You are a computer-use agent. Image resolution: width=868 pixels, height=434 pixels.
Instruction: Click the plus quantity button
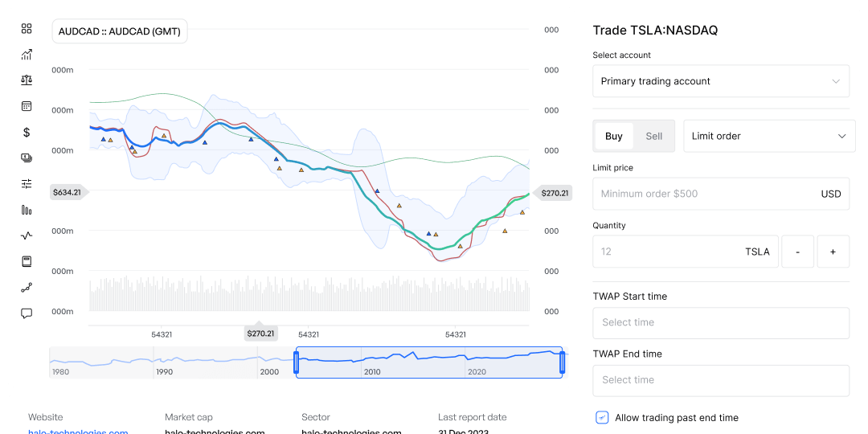[833, 252]
